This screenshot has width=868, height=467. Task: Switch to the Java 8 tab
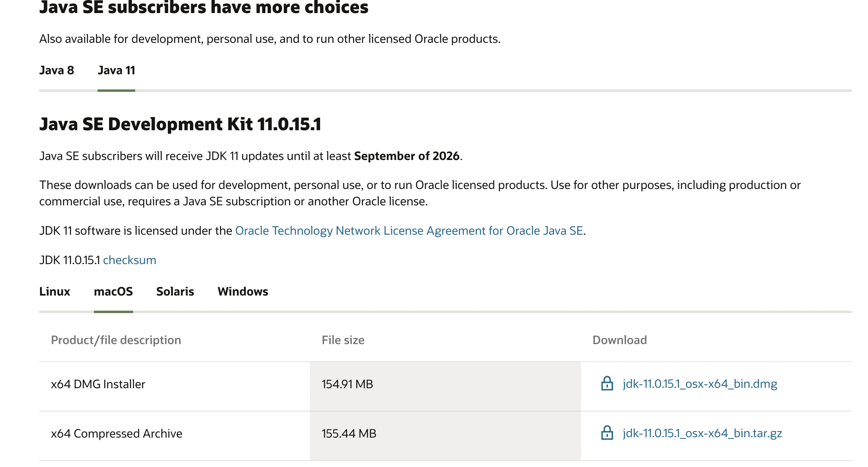(56, 70)
